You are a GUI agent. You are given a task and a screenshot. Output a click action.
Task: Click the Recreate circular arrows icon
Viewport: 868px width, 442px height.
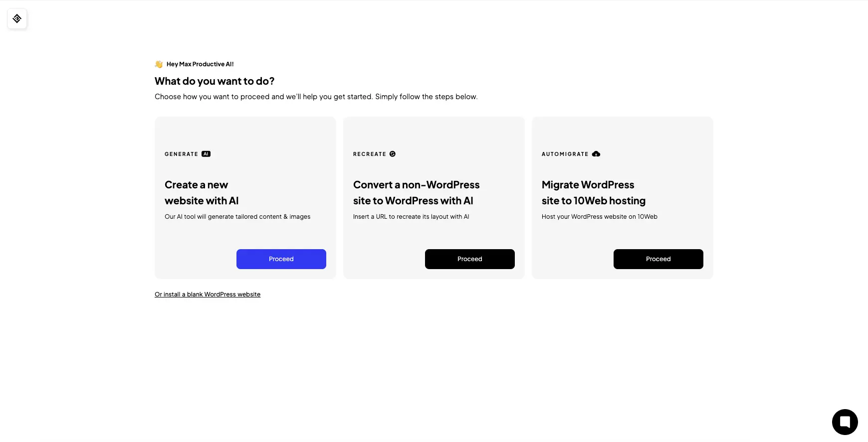393,154
